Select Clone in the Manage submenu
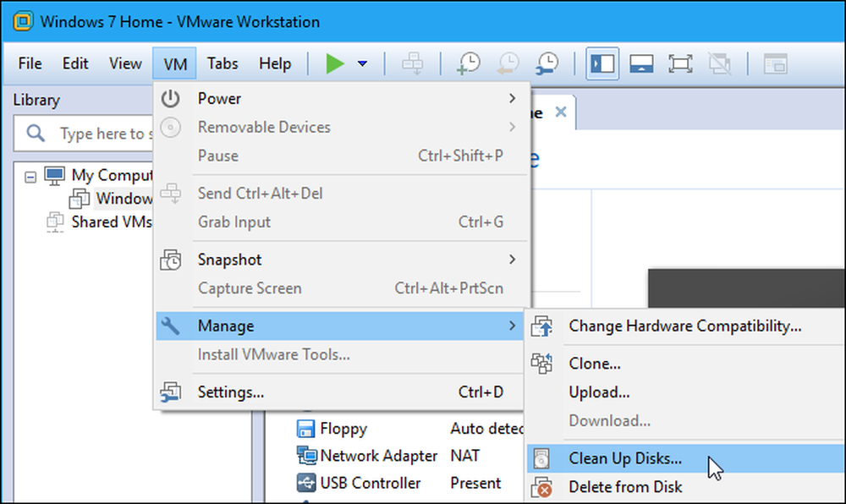This screenshot has height=504, width=846. point(685,364)
